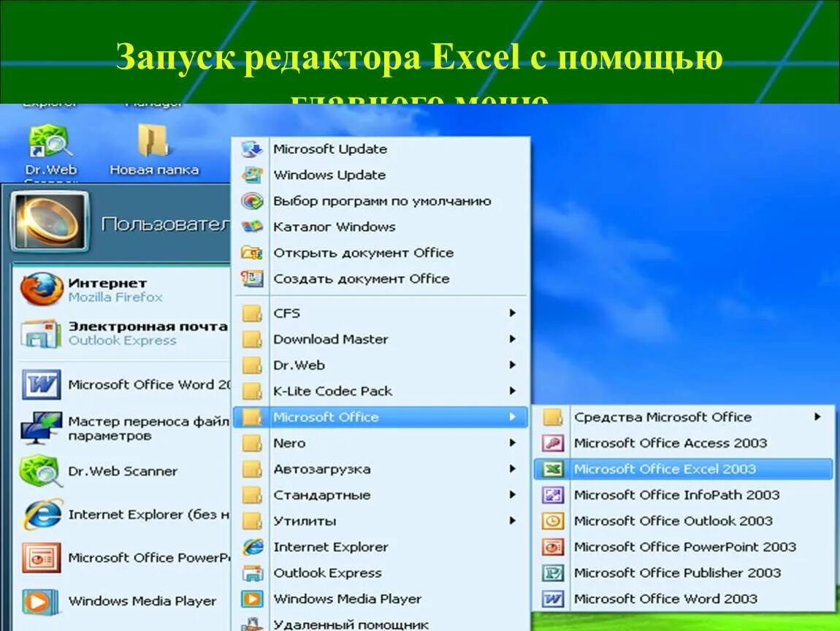Open the Интернет Mozilla Firefox pinned entry
840x631 pixels.
click(x=122, y=289)
